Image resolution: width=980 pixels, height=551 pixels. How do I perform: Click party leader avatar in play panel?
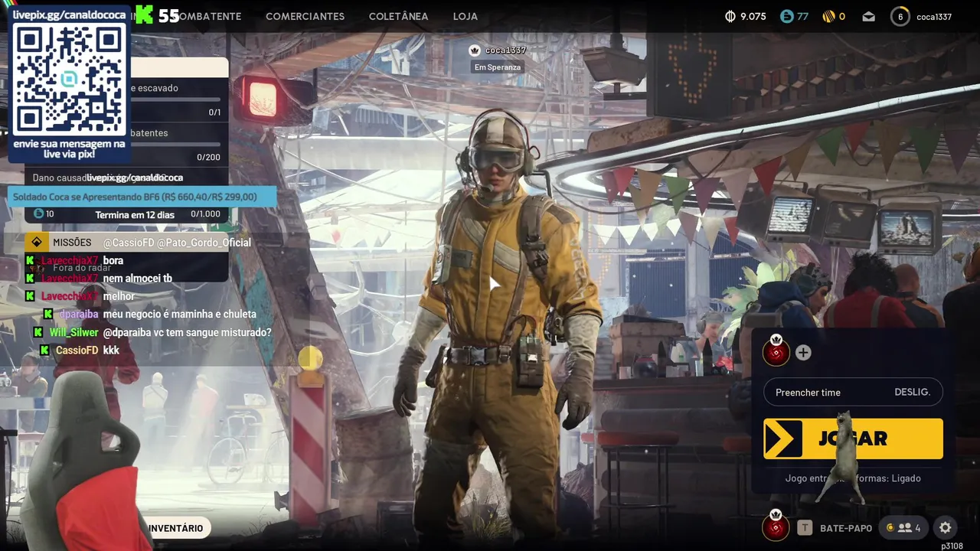tap(776, 351)
